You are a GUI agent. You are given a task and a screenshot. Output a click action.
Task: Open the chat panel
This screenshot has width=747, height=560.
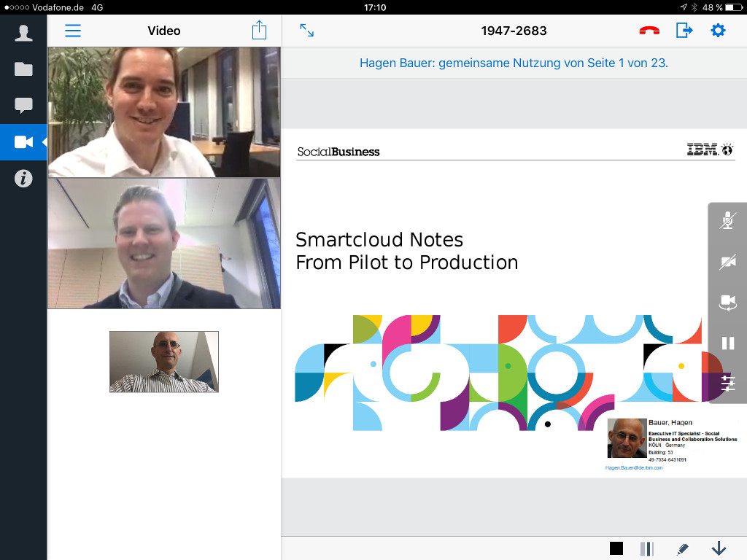(23, 105)
